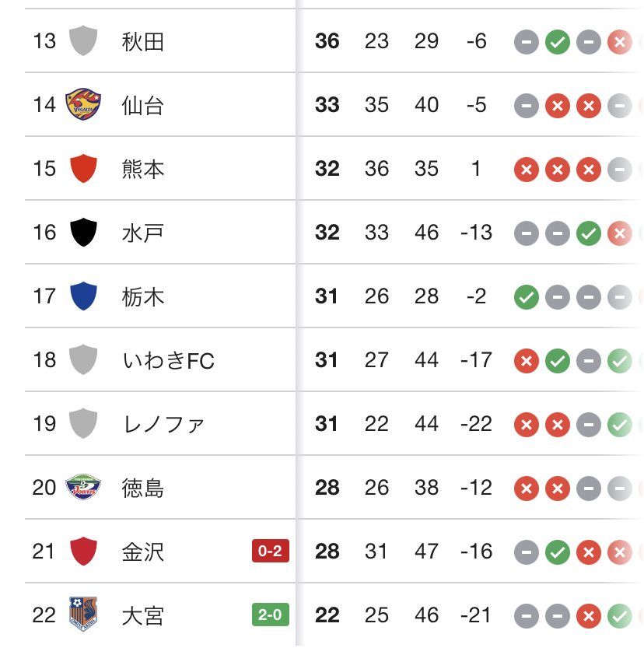Click the red loss icon in いわきFC's row

click(x=527, y=360)
